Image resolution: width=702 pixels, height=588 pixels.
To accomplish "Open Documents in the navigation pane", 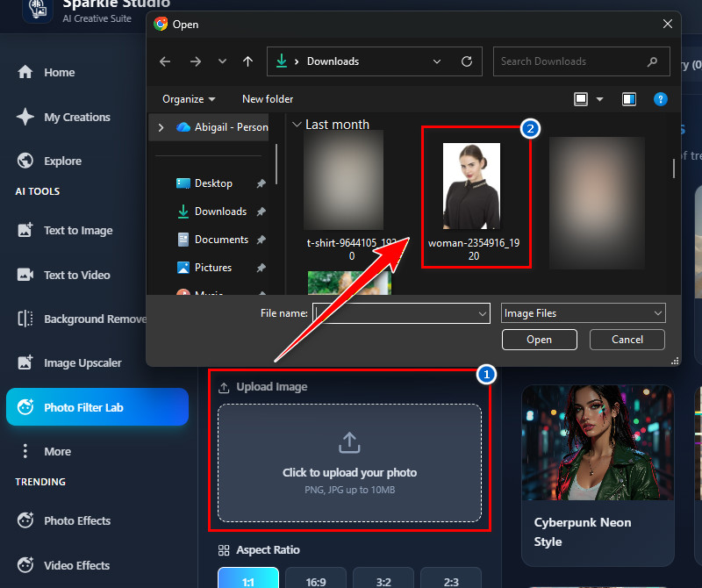I will 213,240.
